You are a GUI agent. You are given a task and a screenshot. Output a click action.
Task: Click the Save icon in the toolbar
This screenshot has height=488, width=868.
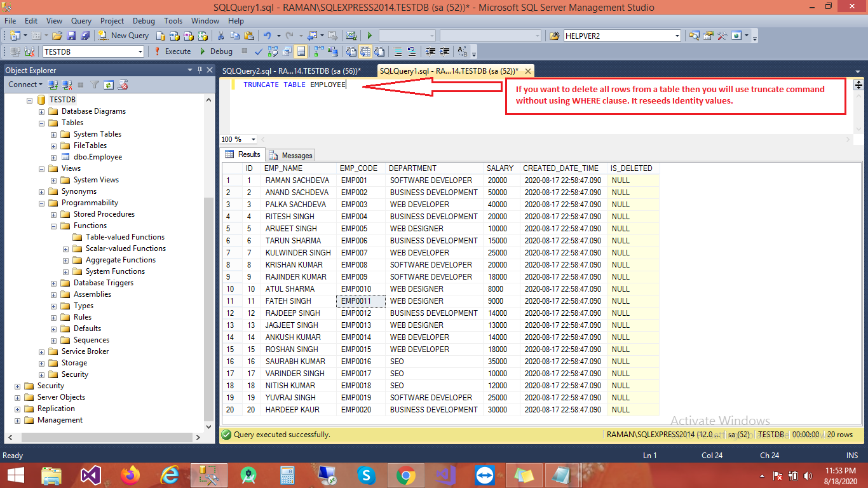[71, 36]
